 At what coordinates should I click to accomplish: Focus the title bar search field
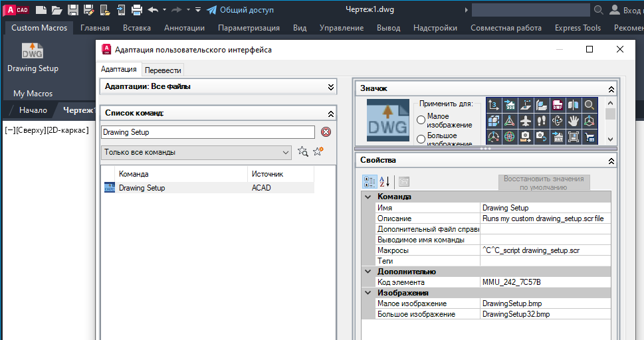[530, 10]
